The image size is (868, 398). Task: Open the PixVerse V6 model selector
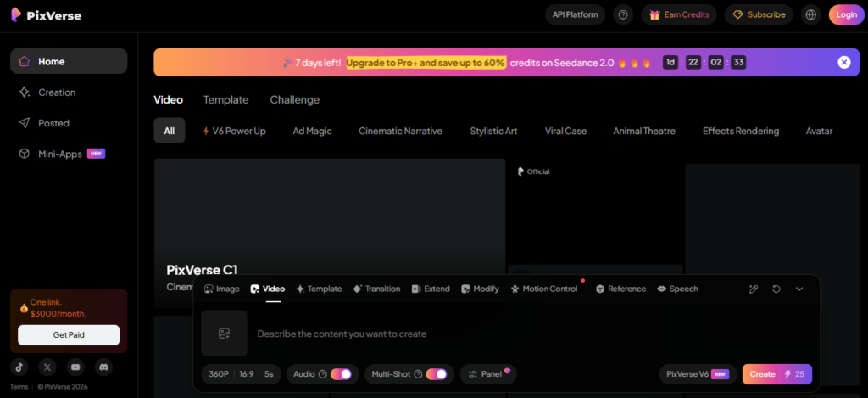coord(698,374)
